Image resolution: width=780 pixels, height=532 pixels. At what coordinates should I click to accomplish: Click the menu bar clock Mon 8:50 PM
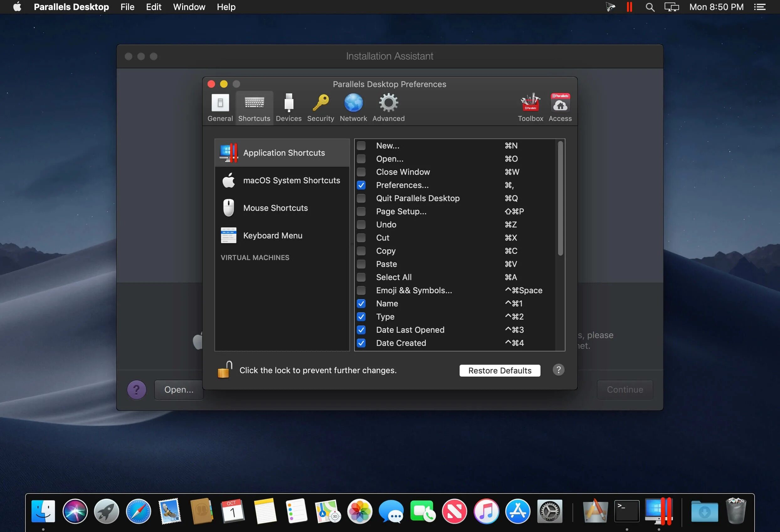point(716,7)
